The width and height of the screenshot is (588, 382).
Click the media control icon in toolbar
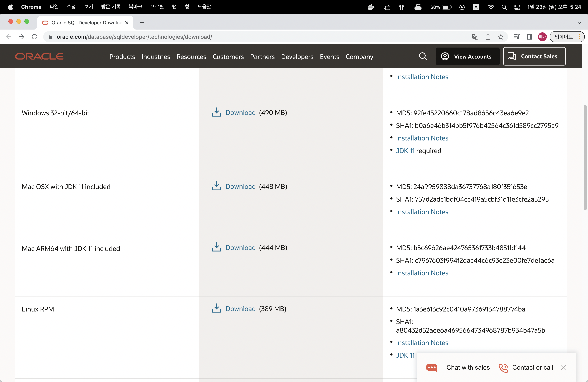(516, 37)
